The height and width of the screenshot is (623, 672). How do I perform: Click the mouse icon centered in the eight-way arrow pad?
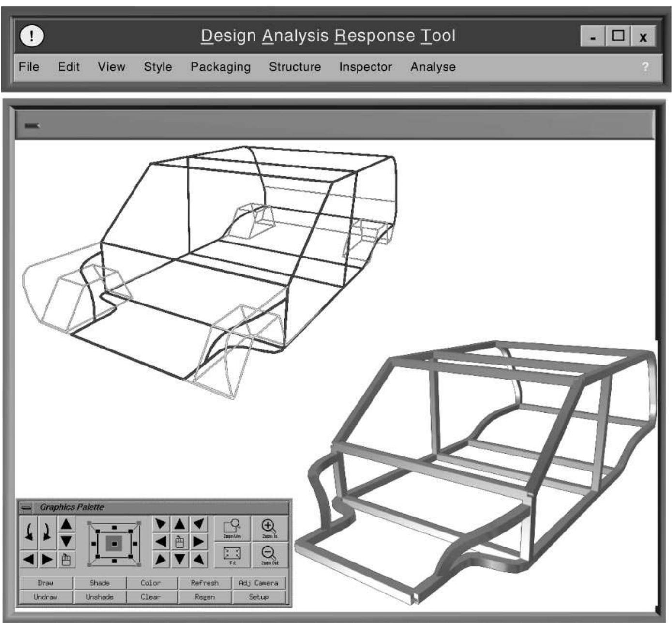click(179, 542)
